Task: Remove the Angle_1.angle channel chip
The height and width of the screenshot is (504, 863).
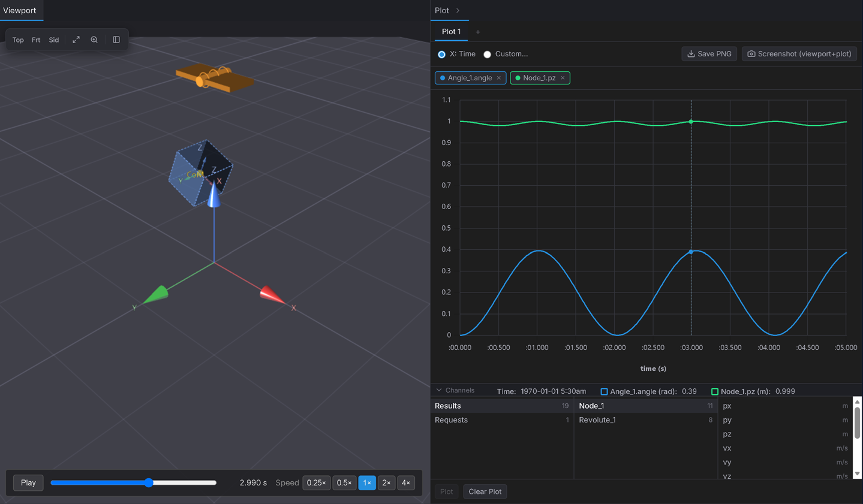Action: (x=498, y=78)
